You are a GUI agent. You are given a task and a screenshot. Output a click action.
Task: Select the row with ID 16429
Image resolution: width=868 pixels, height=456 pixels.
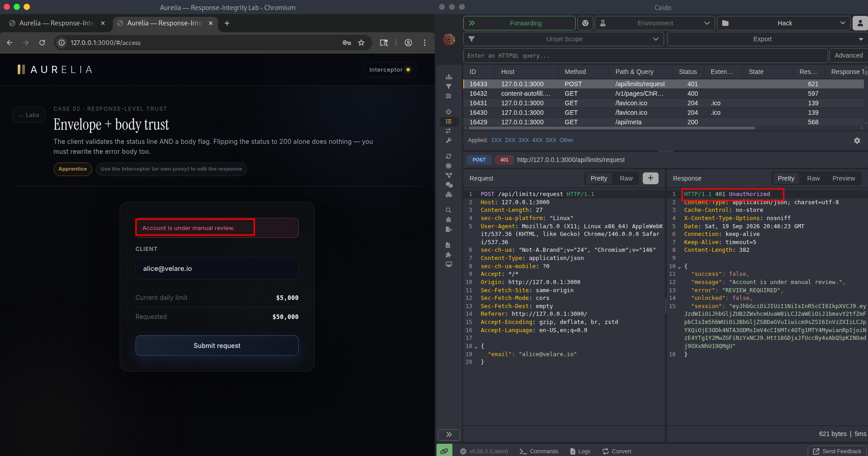(664, 122)
